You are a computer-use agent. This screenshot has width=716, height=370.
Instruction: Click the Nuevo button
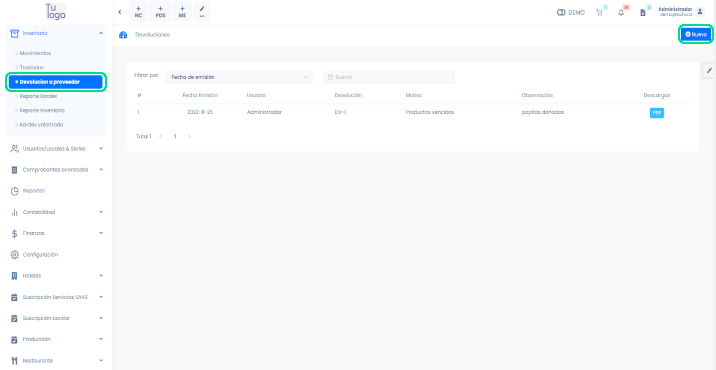pos(696,34)
